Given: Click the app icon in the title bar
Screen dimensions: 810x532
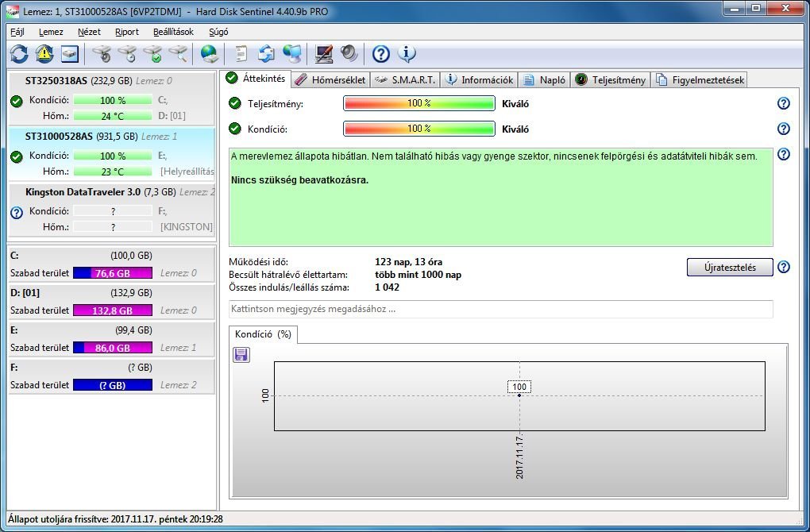Looking at the screenshot, I should (13, 11).
